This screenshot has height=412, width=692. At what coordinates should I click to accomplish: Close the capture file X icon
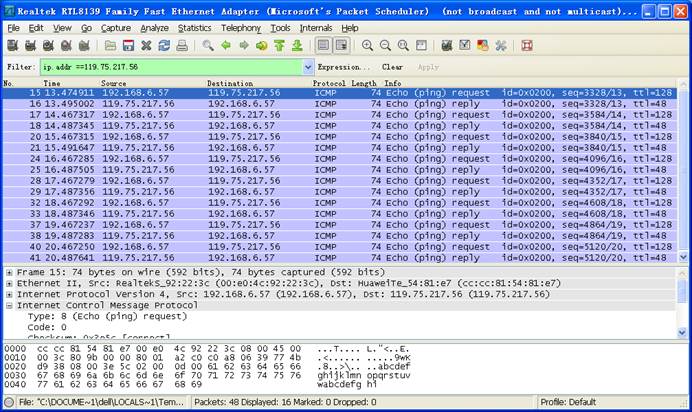(146, 45)
